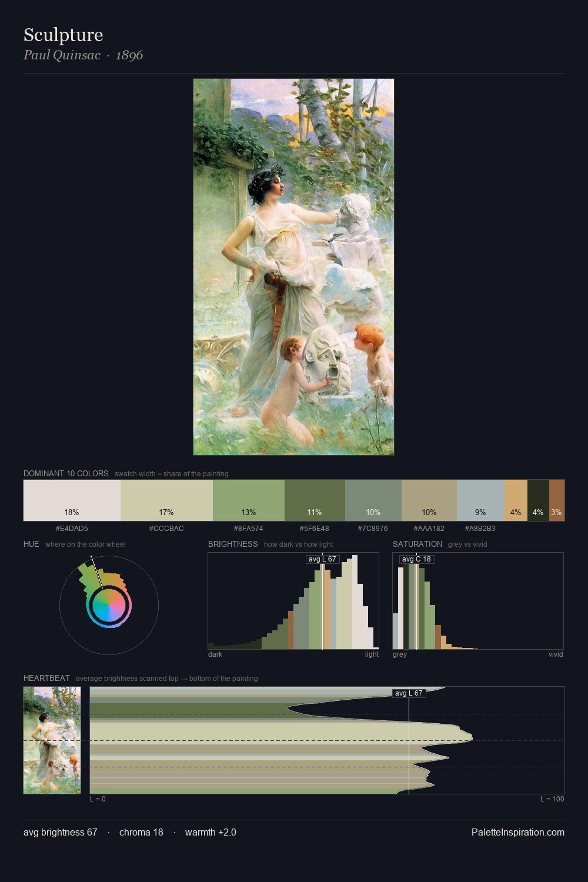This screenshot has height=882, width=588.
Task: Open the main Sculpture painting image
Action: click(293, 267)
